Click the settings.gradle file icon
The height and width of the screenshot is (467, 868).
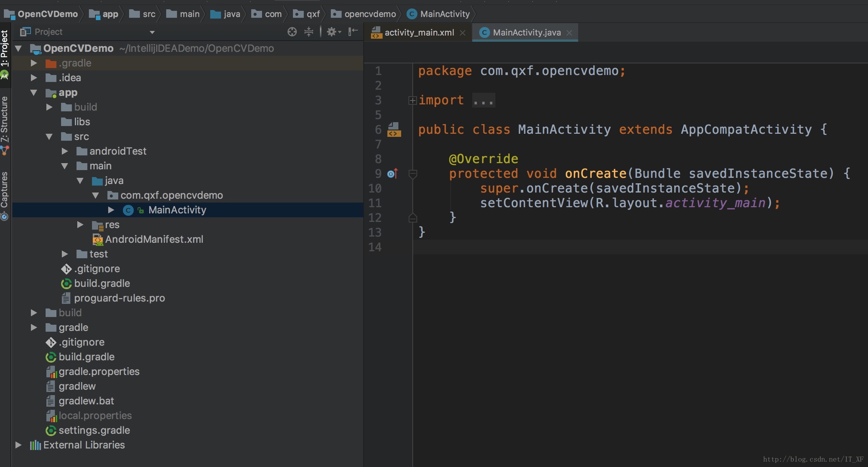[51, 430]
